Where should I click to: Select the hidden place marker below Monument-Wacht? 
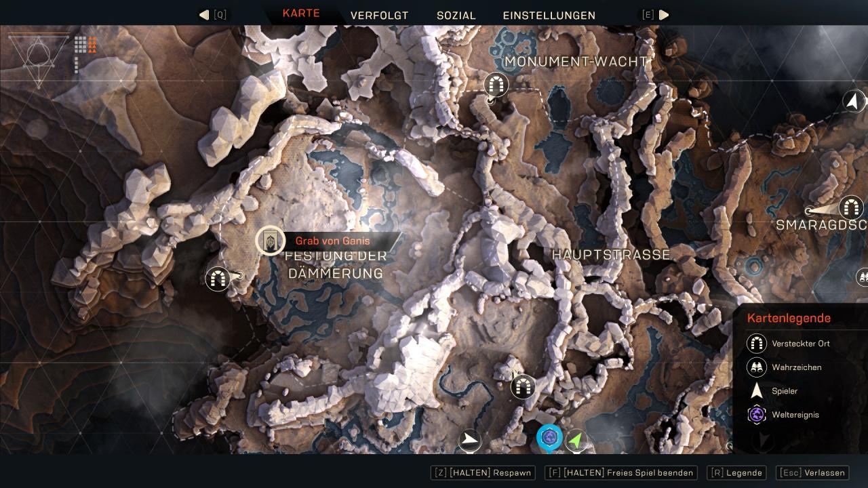496,85
